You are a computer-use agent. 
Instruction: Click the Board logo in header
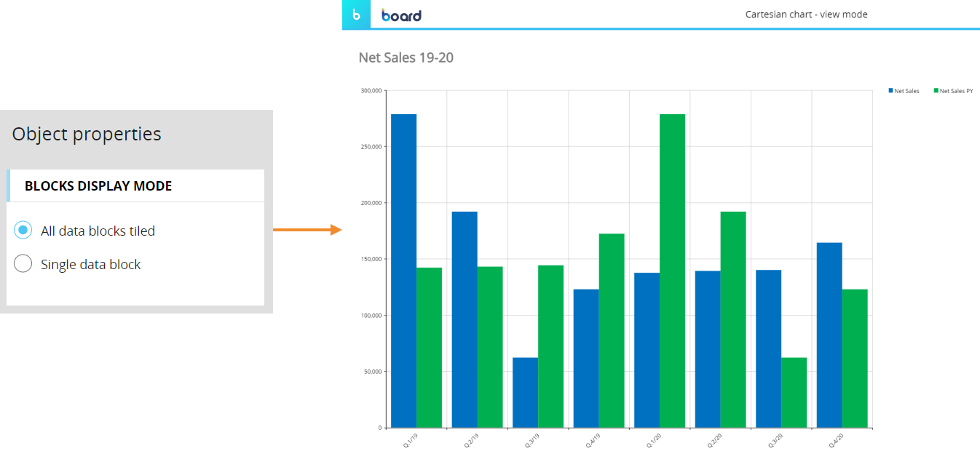coord(401,15)
